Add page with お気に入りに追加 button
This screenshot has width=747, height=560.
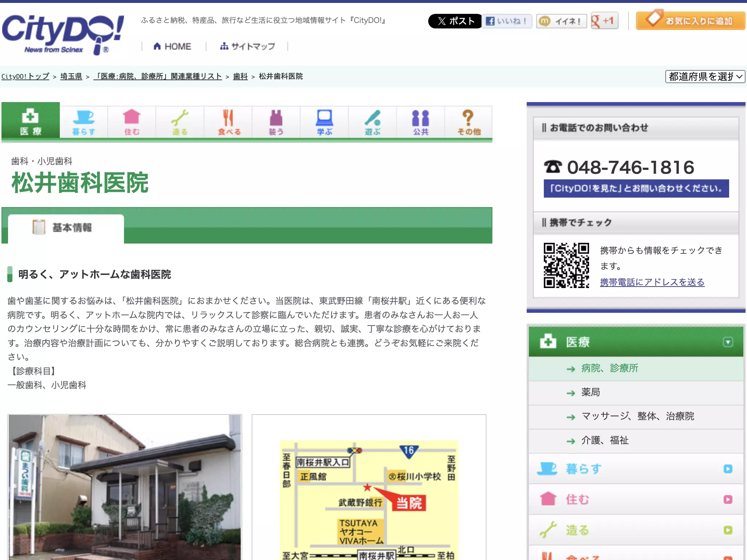(690, 20)
